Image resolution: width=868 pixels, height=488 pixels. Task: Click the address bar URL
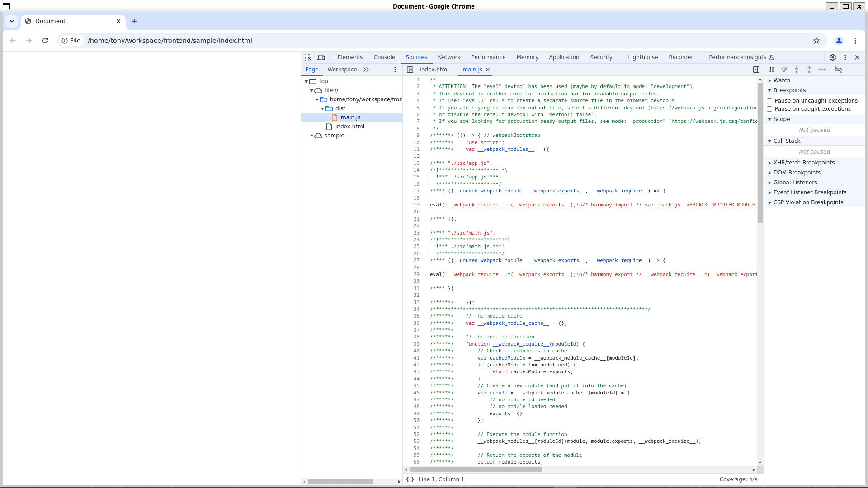point(170,41)
